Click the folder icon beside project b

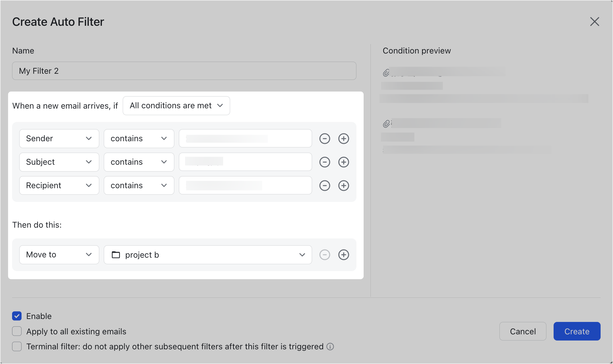(x=116, y=255)
